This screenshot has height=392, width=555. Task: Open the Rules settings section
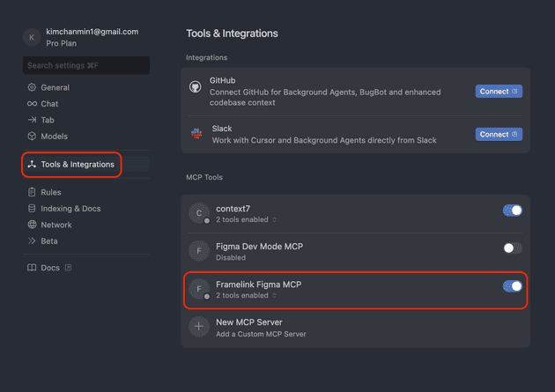click(x=86, y=192)
